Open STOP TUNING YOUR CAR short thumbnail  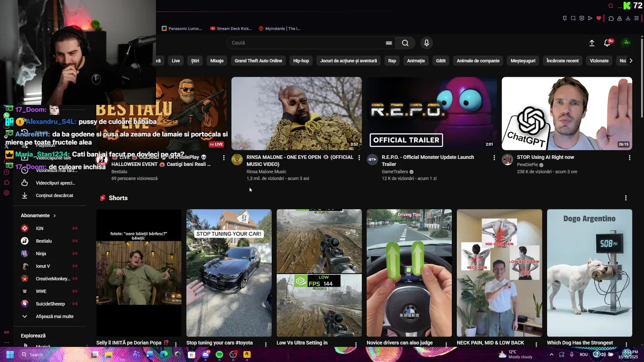pos(229,273)
